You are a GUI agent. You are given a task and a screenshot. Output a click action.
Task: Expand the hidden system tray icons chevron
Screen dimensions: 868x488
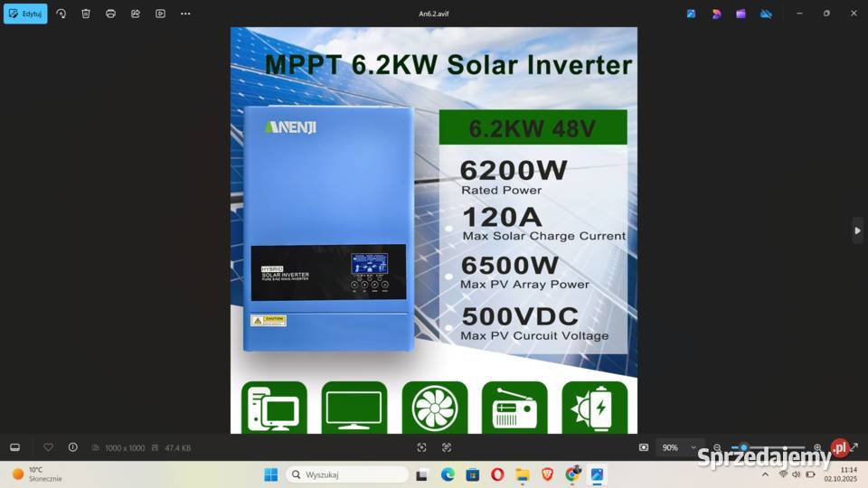click(x=765, y=474)
